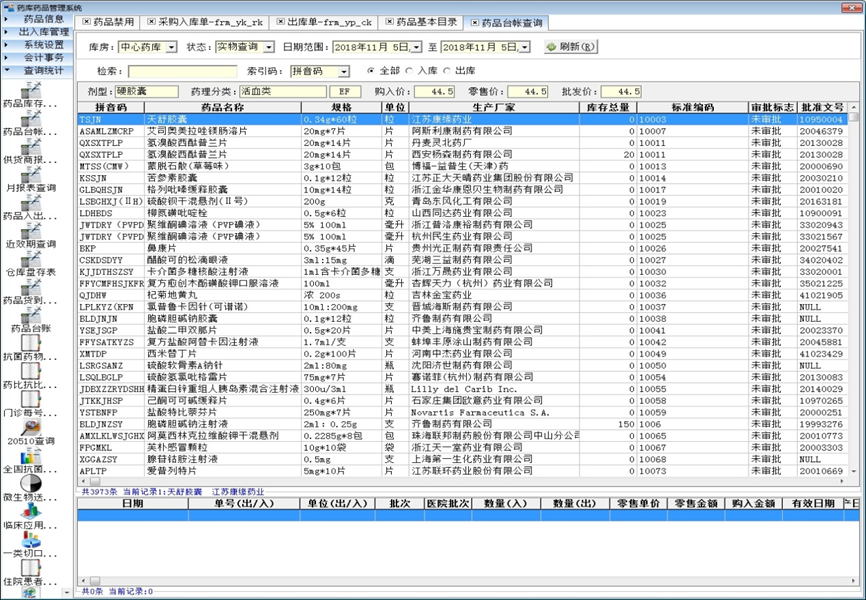Open the 索引码 dropdown showing 拼音码
The height and width of the screenshot is (600, 866).
coord(344,71)
